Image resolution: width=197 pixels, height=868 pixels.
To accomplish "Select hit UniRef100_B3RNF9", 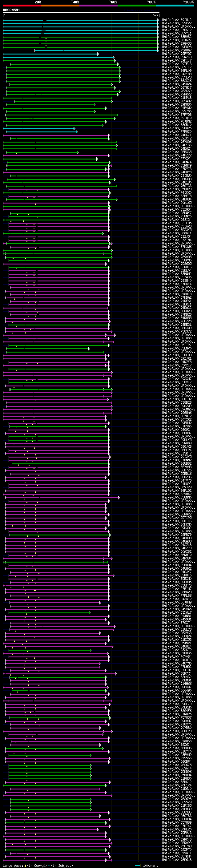I will tap(177, 165).
